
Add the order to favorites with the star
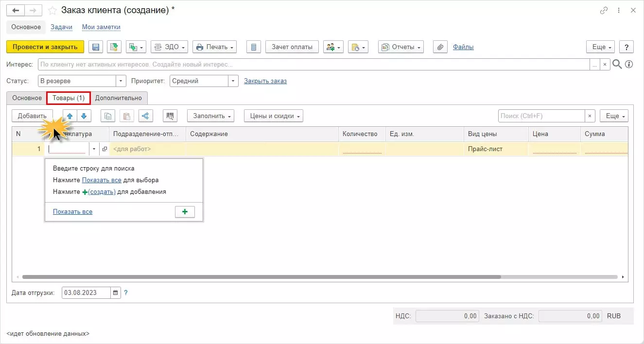[x=52, y=11]
